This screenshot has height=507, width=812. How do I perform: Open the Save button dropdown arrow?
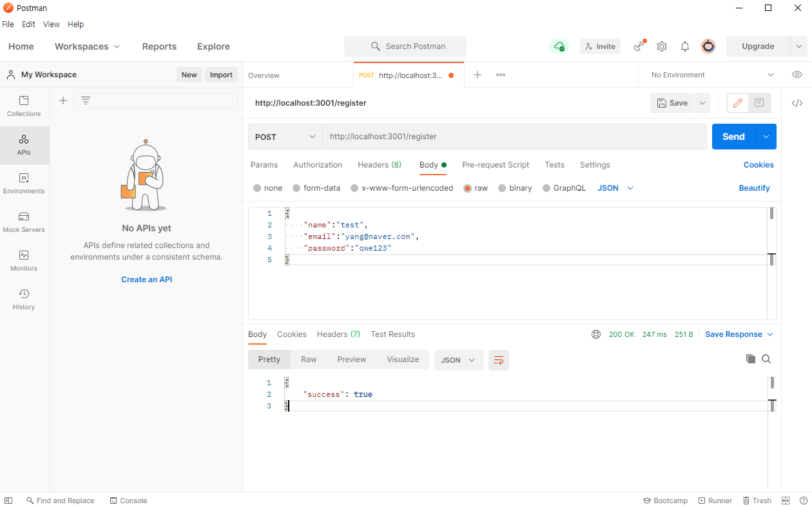tap(702, 103)
